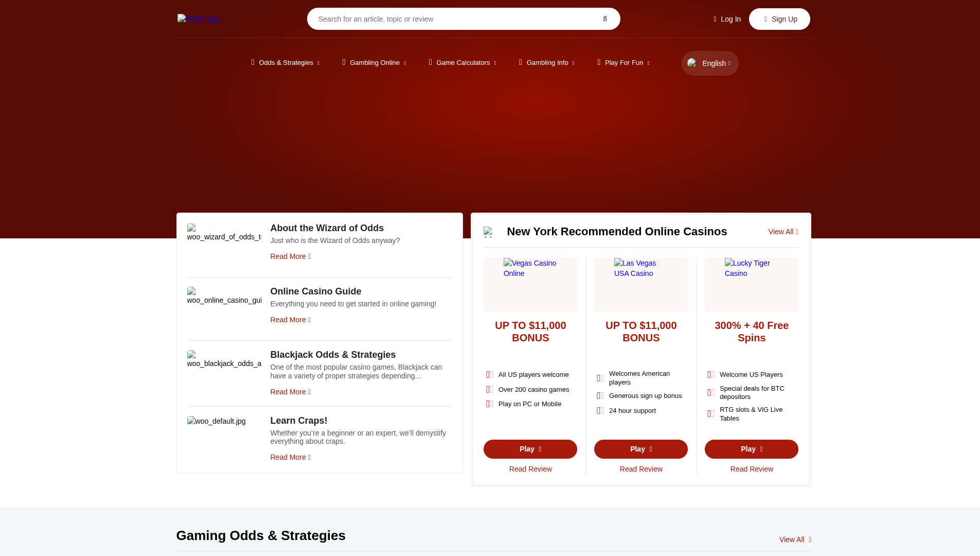Open the Gambling Online menu
The height and width of the screenshot is (556, 980).
pyautogui.click(x=374, y=63)
